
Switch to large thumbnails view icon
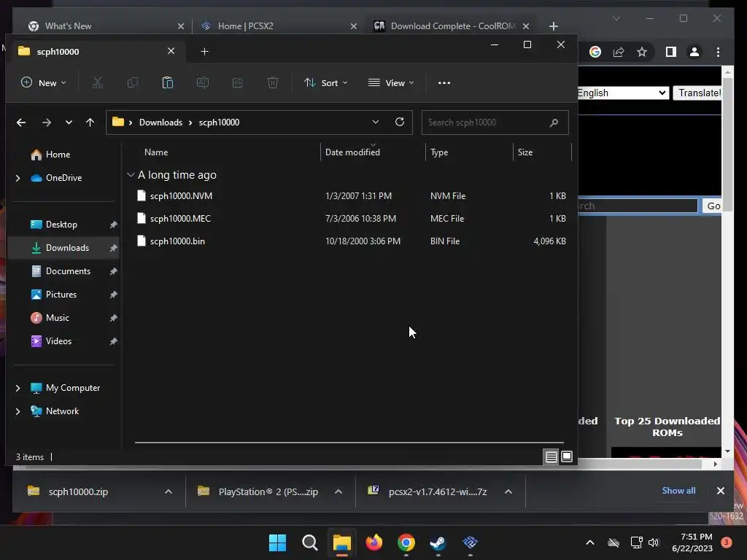point(567,457)
